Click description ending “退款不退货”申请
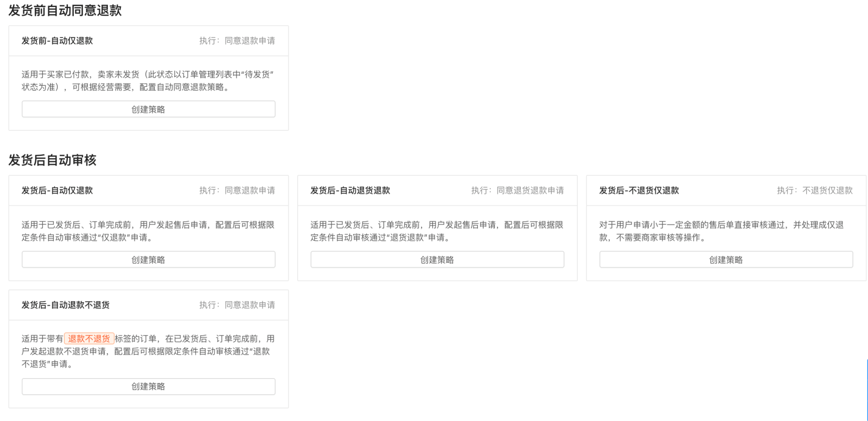This screenshot has width=868, height=421. click(148, 351)
